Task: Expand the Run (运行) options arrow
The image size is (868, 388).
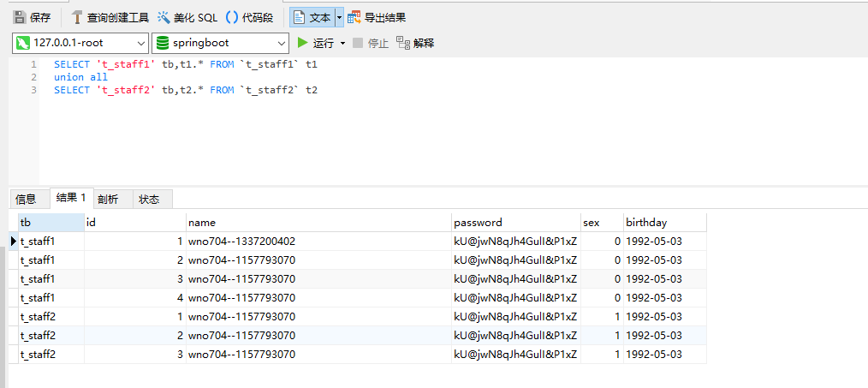Action: (343, 43)
